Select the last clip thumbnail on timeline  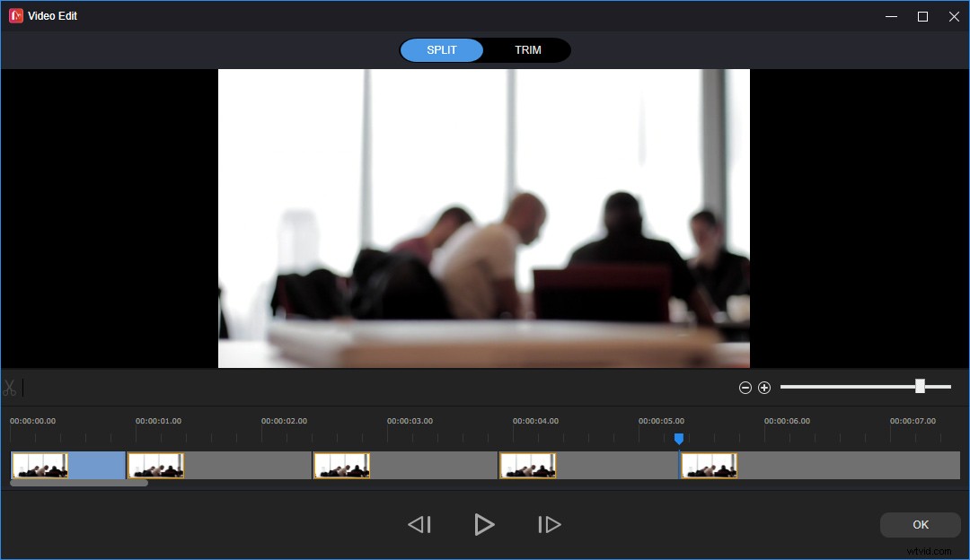click(x=710, y=465)
